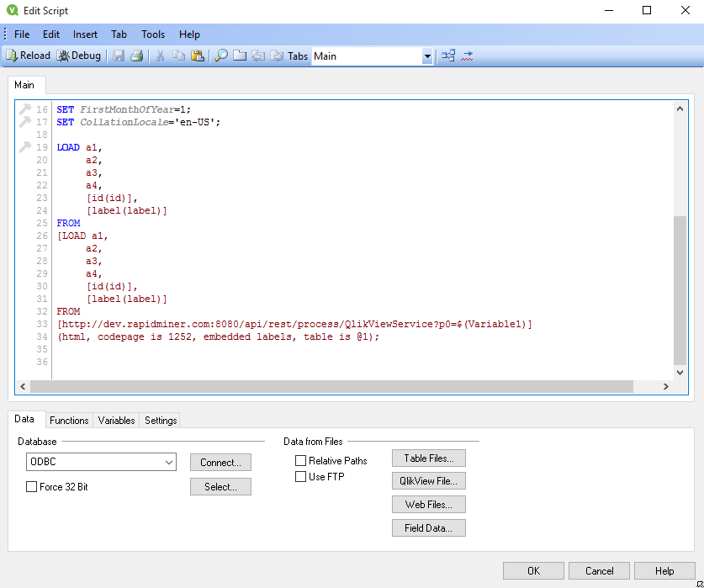
Task: Switch to the Variables tab
Action: [116, 421]
